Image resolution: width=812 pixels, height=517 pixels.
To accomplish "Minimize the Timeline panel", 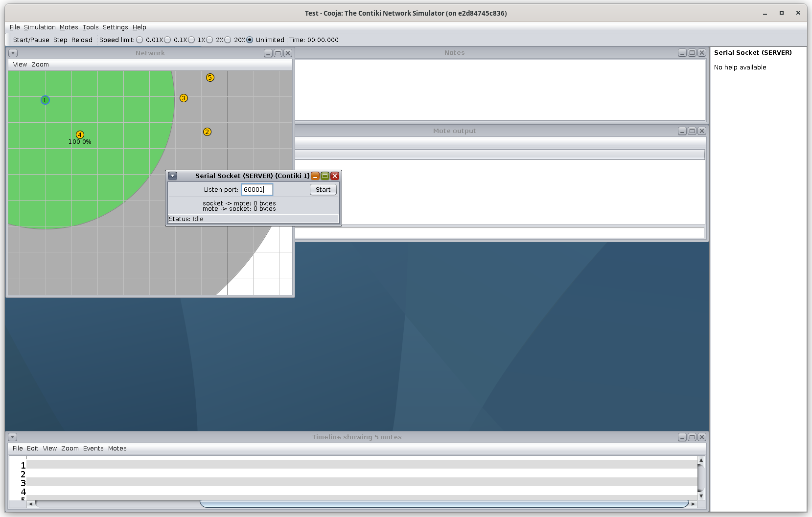I will tap(682, 437).
